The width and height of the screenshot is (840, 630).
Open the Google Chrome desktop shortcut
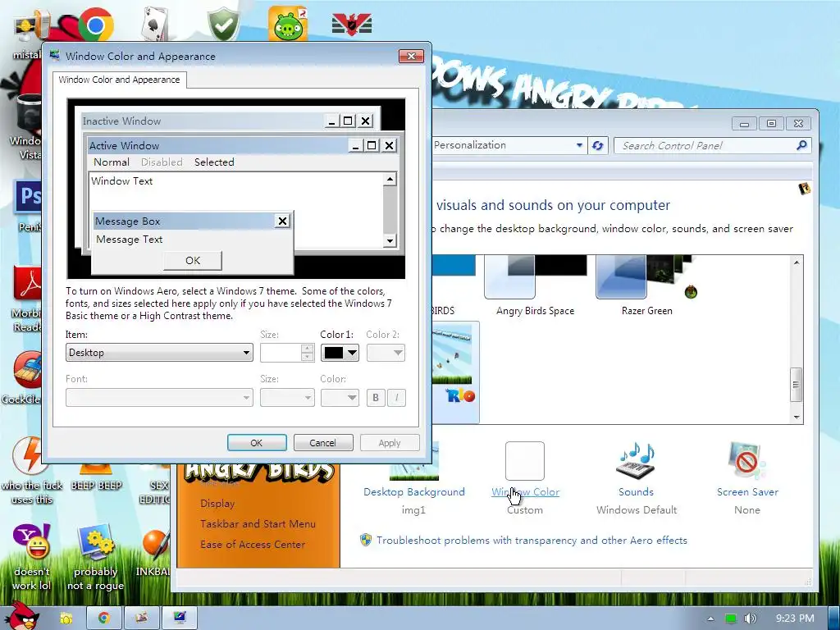pos(95,25)
